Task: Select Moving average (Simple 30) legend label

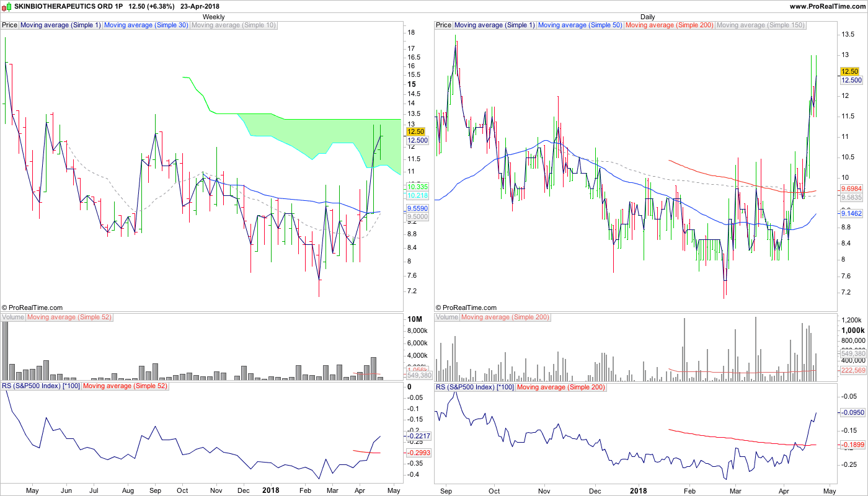Action: (x=146, y=25)
